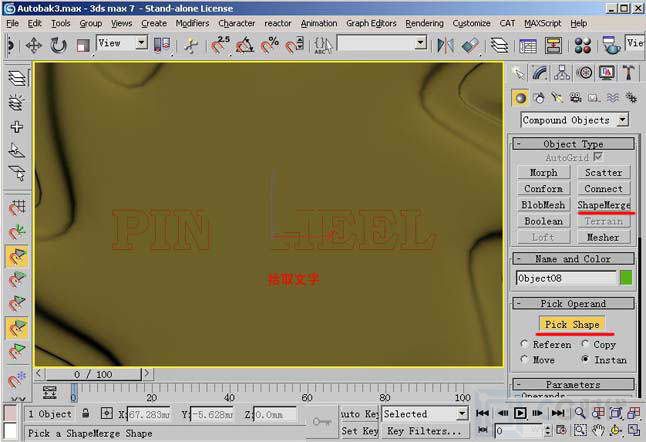Select Lights category in Create panel
This screenshot has height=442, width=646.
(x=557, y=98)
